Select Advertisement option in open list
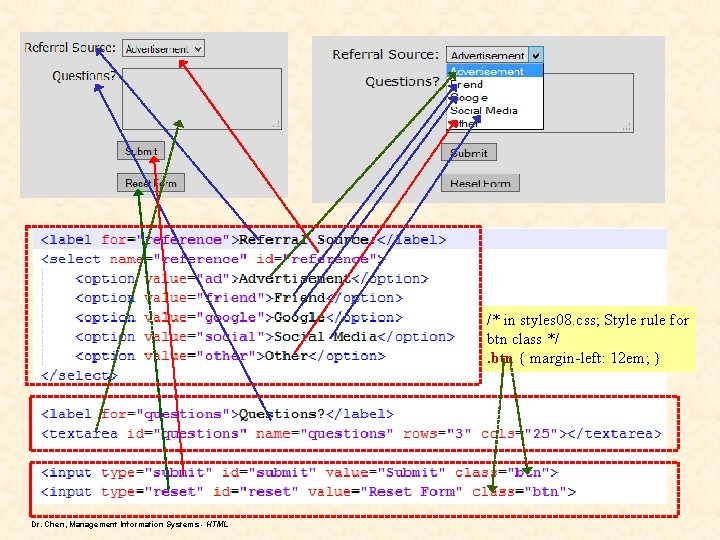720x540 pixels. [495, 71]
